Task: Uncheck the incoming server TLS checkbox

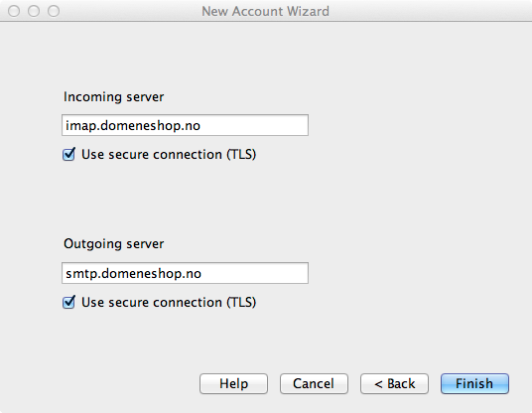Action: click(x=68, y=155)
